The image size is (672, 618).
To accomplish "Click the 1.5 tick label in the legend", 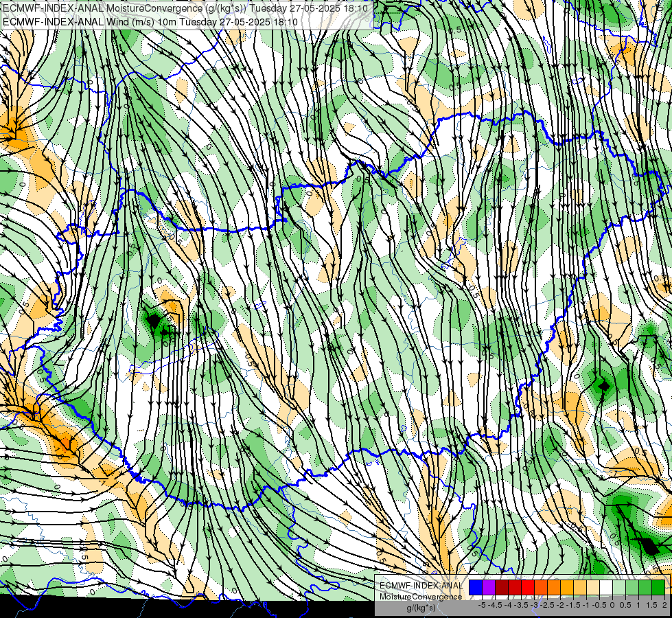I will 651,605.
